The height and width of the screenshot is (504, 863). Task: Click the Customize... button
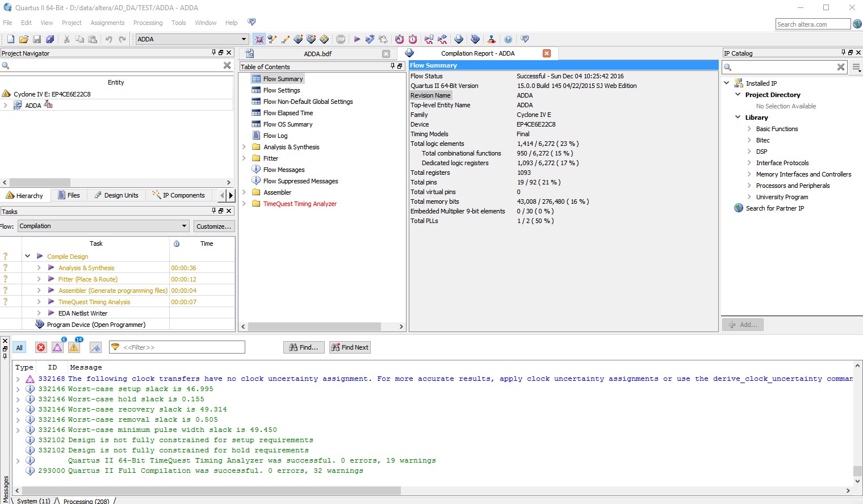coord(214,226)
